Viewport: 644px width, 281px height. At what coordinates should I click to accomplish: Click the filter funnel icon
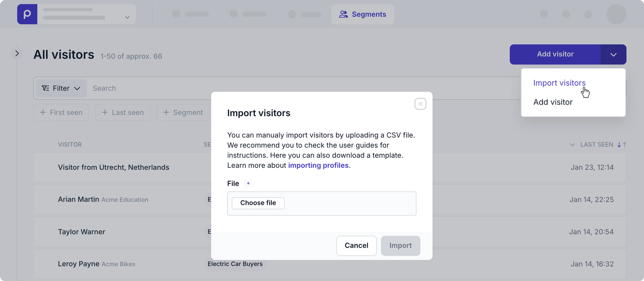tap(45, 88)
